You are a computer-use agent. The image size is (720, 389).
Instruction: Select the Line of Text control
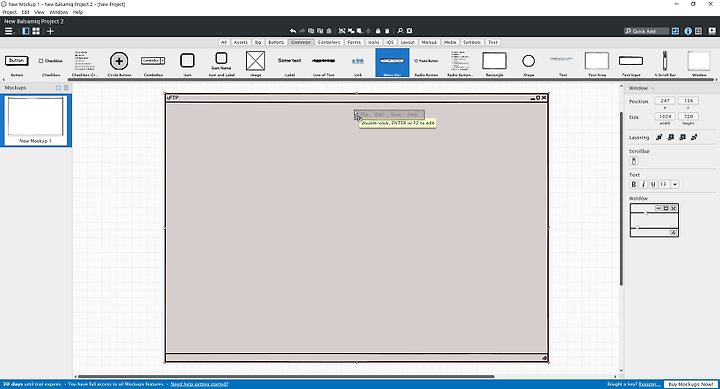(324, 63)
